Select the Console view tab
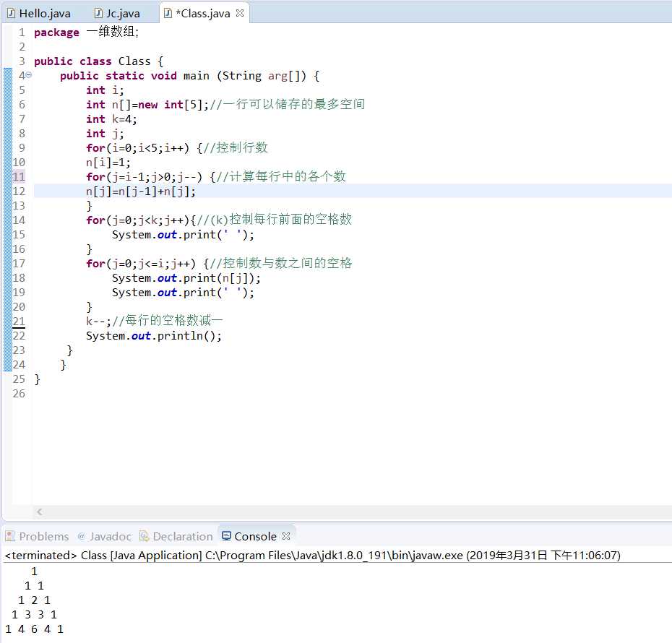 coord(255,536)
